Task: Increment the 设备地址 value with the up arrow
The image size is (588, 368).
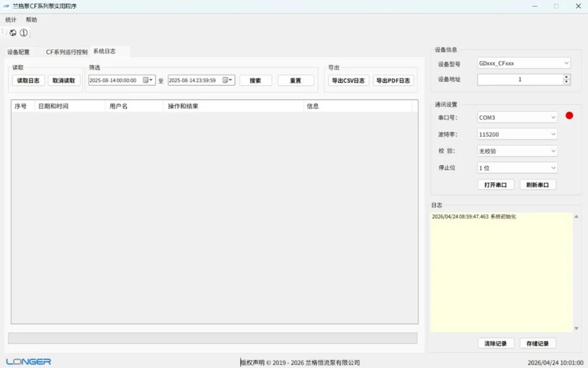Action: (x=565, y=77)
